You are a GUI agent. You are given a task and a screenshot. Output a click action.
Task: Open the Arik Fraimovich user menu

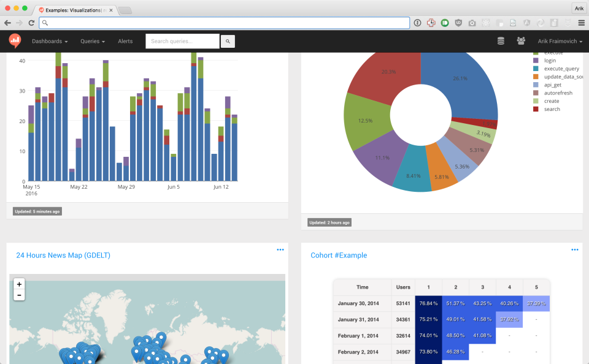click(560, 40)
